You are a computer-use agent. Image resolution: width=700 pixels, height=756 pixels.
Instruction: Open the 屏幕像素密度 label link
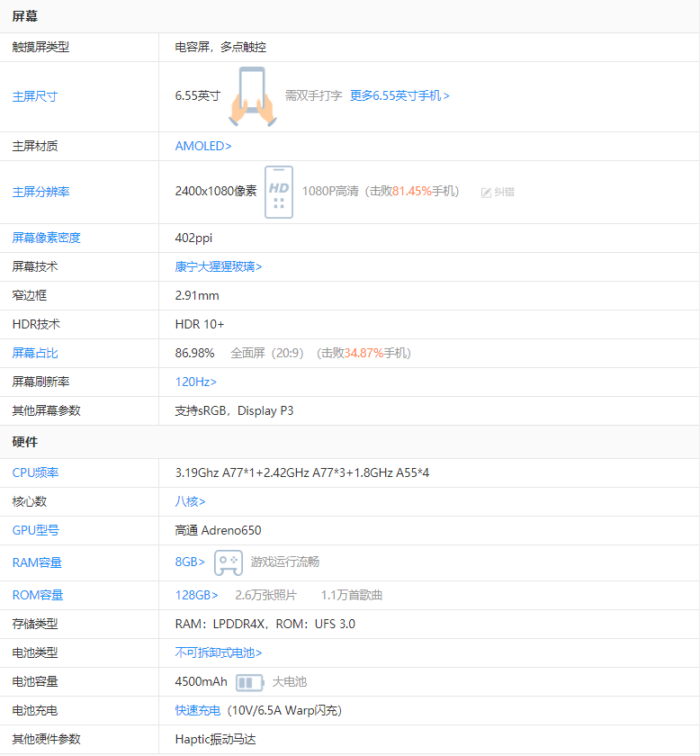[x=46, y=238]
